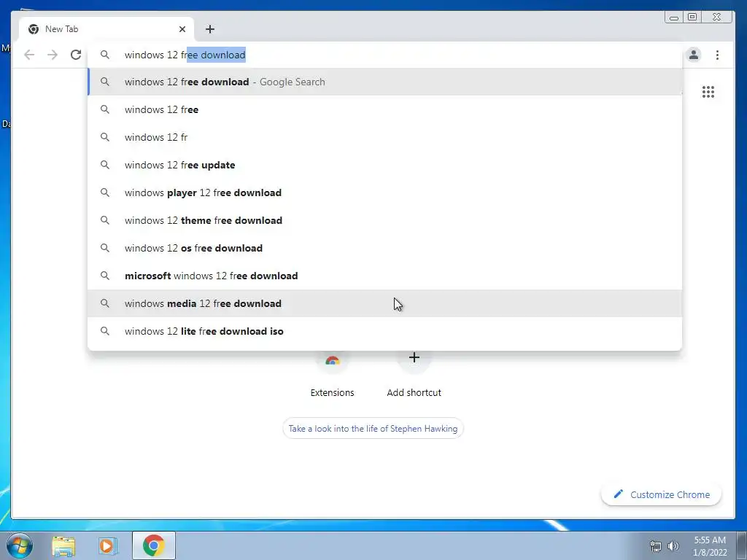Click the search icon beside 'windows 12 free update'

pyautogui.click(x=105, y=165)
